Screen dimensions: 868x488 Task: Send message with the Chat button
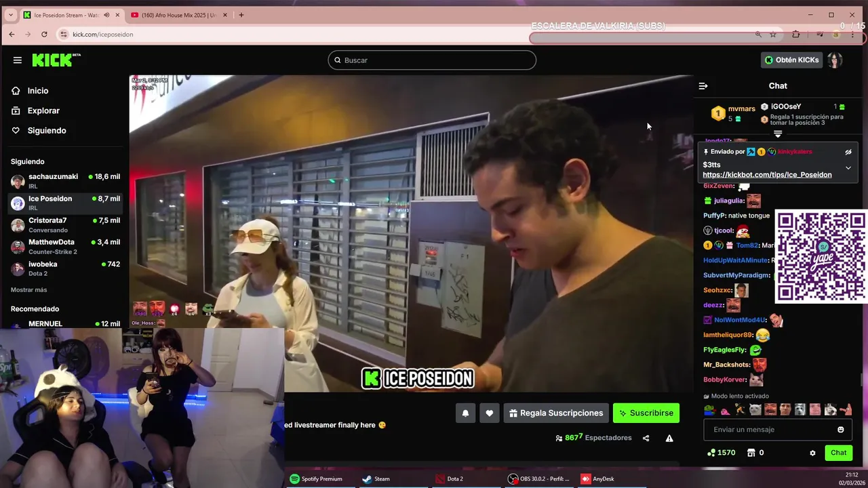coord(838,453)
